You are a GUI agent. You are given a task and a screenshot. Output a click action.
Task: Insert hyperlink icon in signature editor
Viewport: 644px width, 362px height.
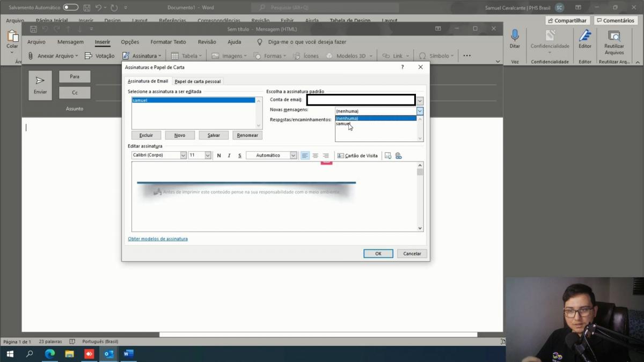click(398, 156)
